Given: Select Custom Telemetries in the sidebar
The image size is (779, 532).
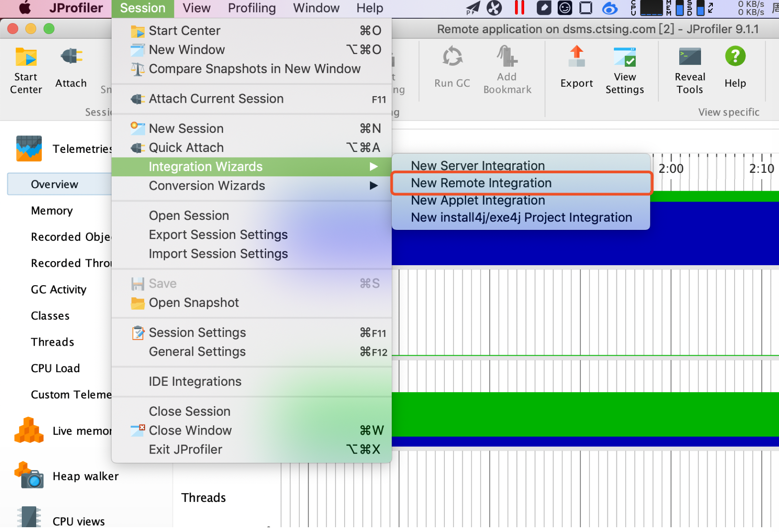Looking at the screenshot, I should [x=71, y=394].
